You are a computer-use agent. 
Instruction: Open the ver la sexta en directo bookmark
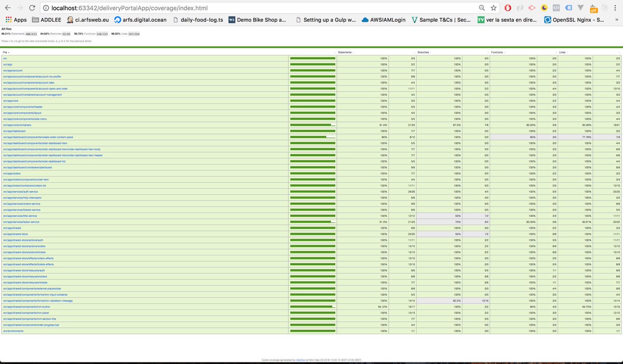507,20
